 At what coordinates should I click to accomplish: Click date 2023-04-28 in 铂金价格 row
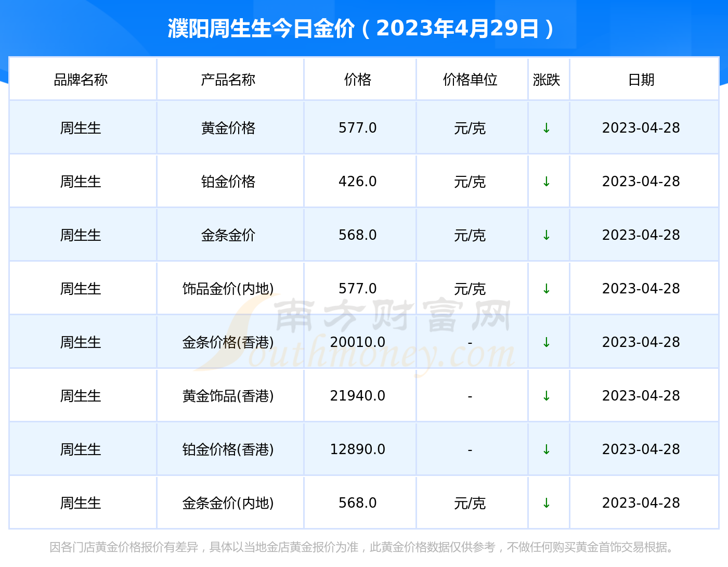641,182
